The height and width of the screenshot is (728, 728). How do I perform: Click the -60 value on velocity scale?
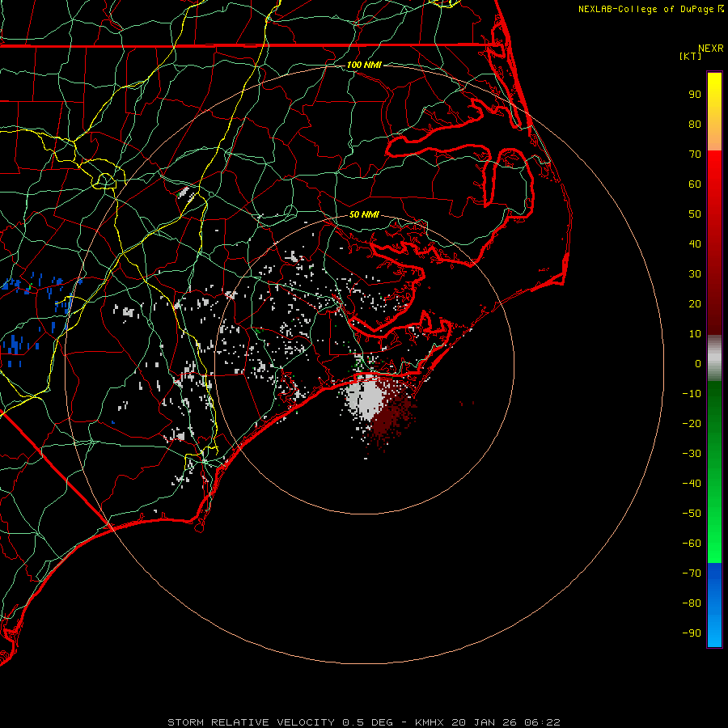(692, 544)
